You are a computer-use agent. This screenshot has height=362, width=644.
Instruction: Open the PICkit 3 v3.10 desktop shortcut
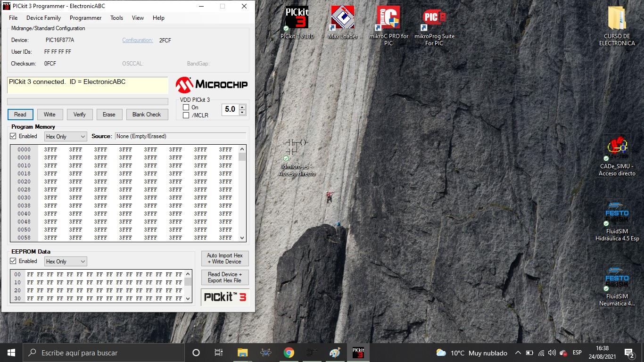click(297, 22)
